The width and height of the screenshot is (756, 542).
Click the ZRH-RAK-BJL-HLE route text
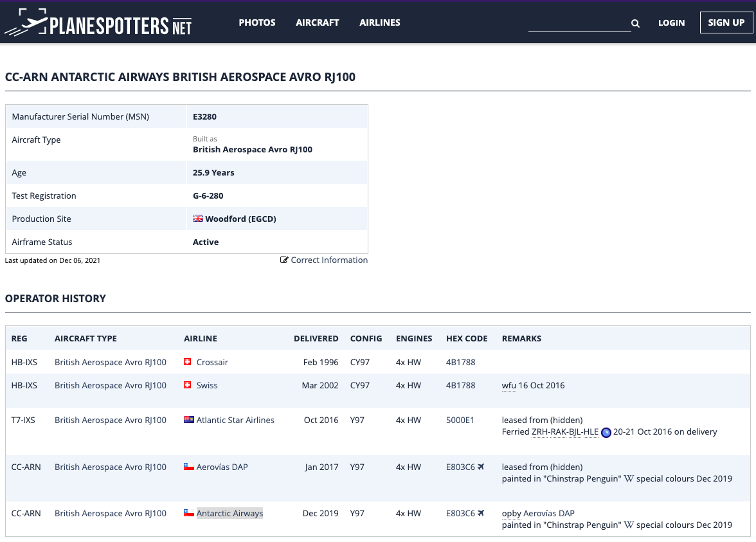(565, 431)
